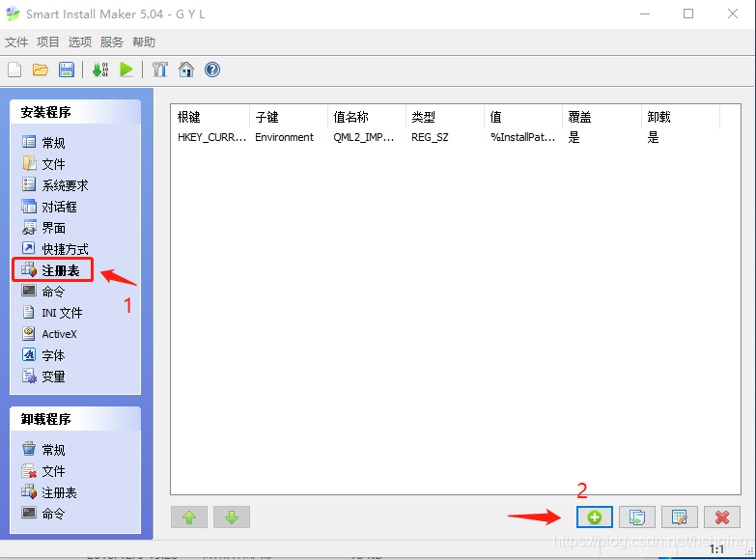The image size is (756, 559).
Task: Open the 选项 menu
Action: [79, 42]
